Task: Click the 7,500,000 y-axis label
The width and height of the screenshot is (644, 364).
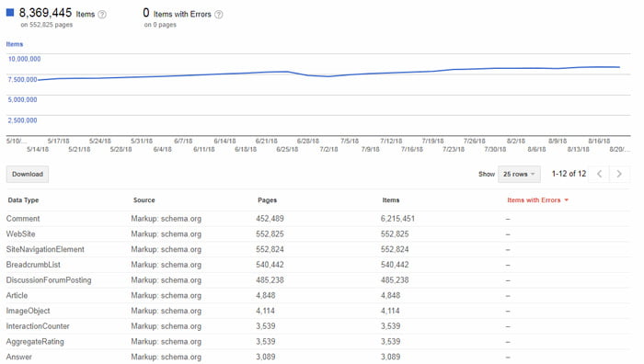Action: 23,80
